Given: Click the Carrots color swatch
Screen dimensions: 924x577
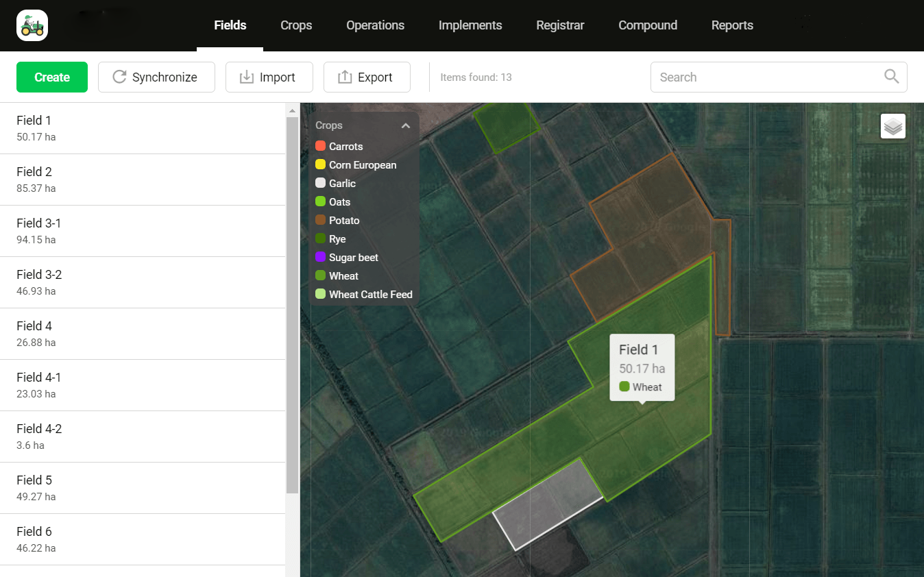Looking at the screenshot, I should tap(320, 146).
